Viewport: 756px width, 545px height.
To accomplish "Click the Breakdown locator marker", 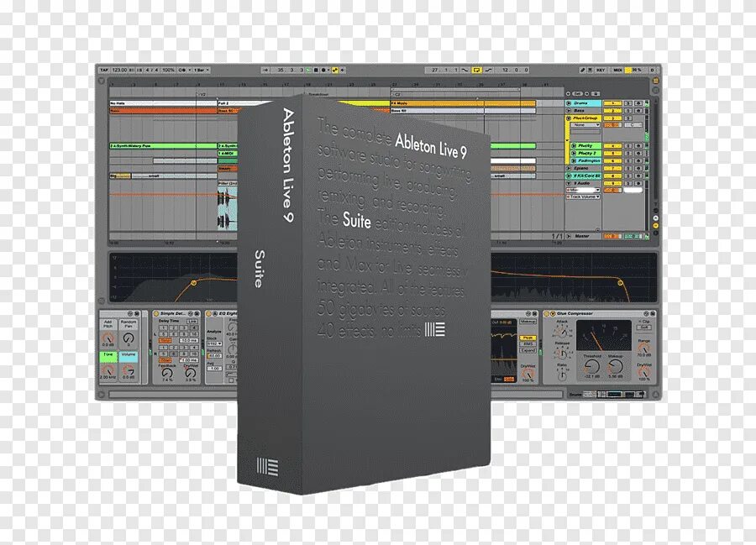I will point(317,94).
